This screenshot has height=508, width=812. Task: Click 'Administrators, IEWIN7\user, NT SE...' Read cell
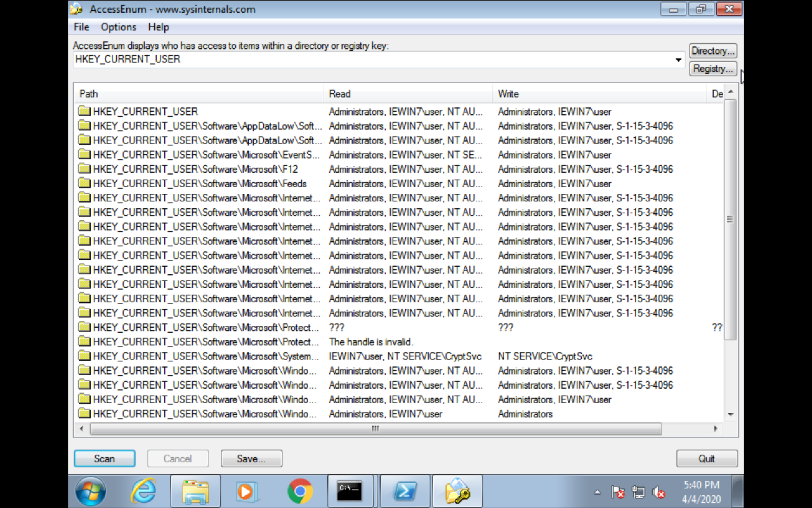[x=405, y=155]
